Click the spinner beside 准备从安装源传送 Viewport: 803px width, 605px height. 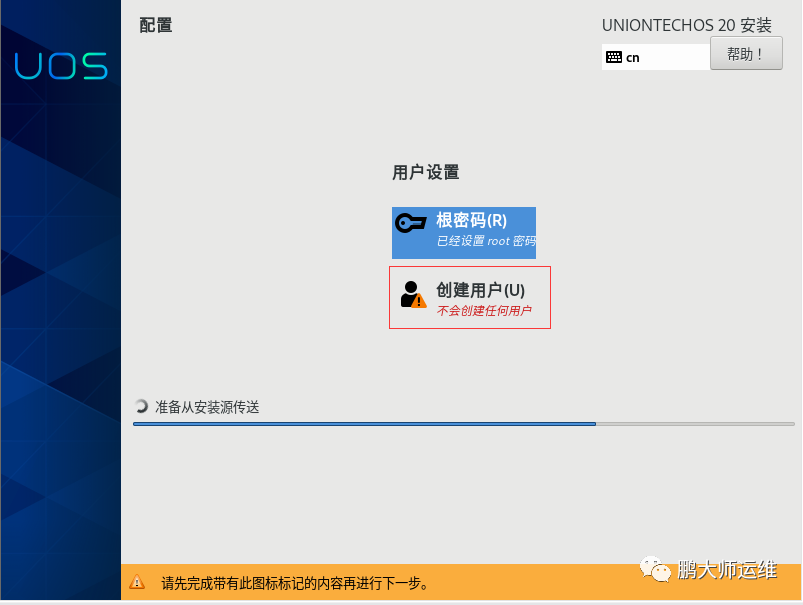pyautogui.click(x=141, y=406)
